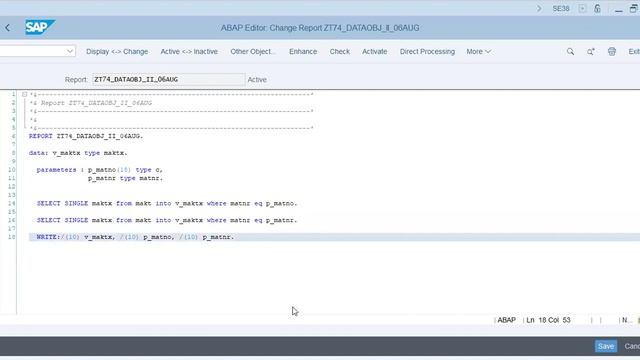Click Active <-> Inactive
Screen dimensions: 640x360
click(x=189, y=51)
